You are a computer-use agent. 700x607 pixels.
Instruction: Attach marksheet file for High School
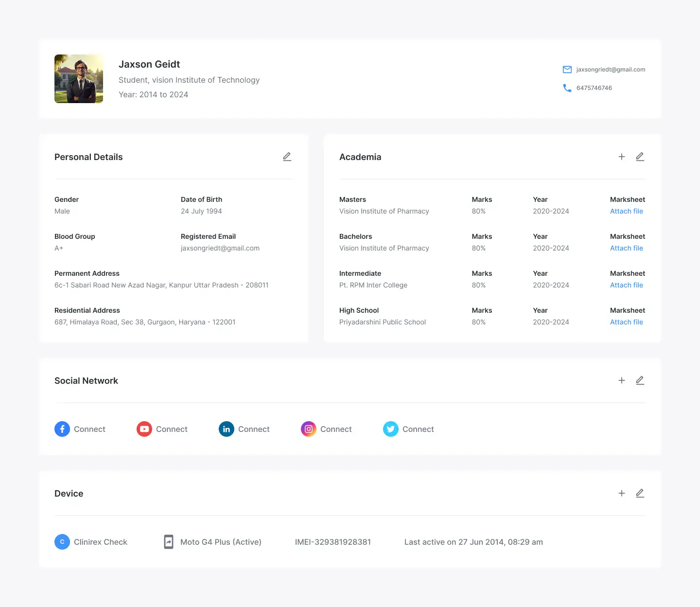(627, 322)
